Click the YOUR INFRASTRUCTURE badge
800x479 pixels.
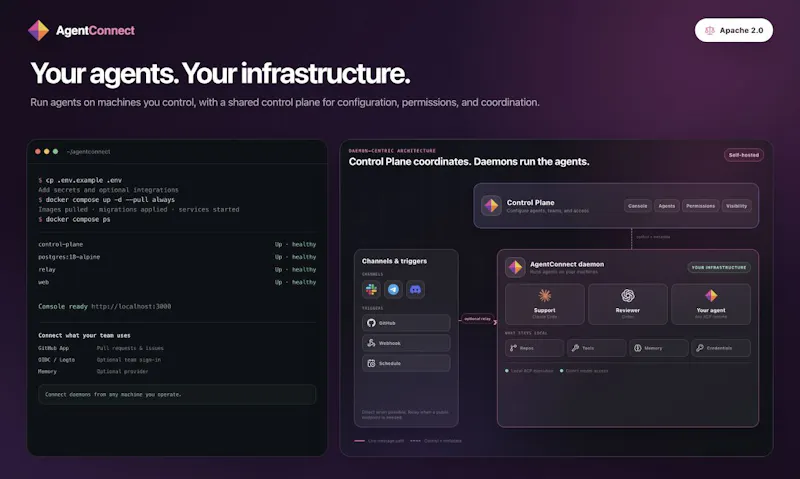tap(719, 267)
